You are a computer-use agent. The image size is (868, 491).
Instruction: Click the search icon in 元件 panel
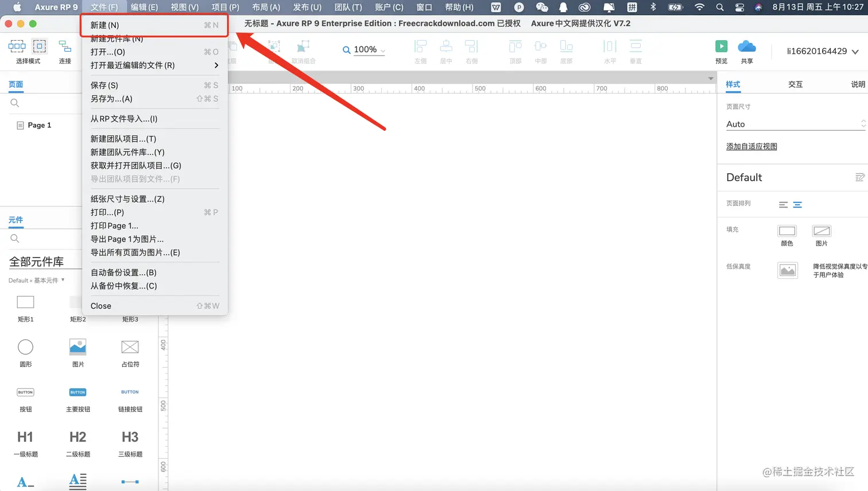coord(15,239)
